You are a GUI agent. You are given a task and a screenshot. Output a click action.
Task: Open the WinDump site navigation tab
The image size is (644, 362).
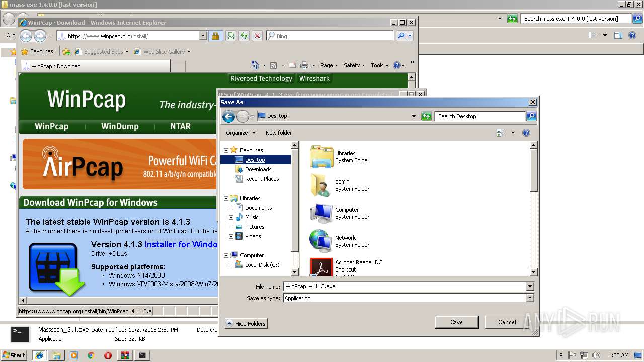coord(120,126)
